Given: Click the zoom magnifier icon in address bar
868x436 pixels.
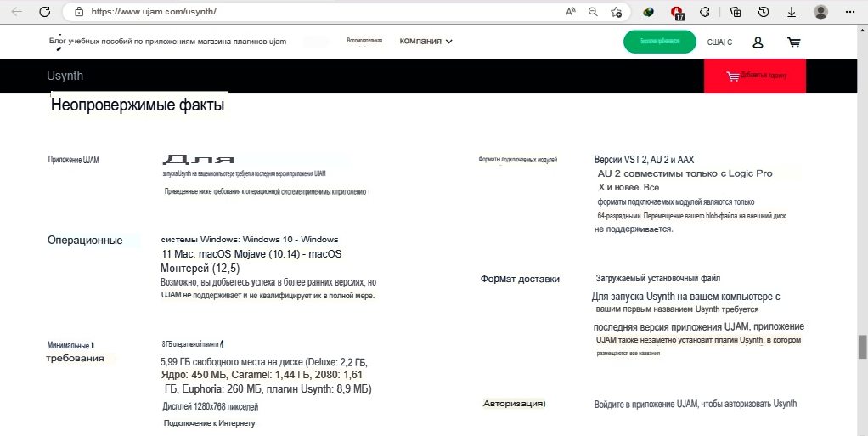Looking at the screenshot, I should tap(593, 12).
